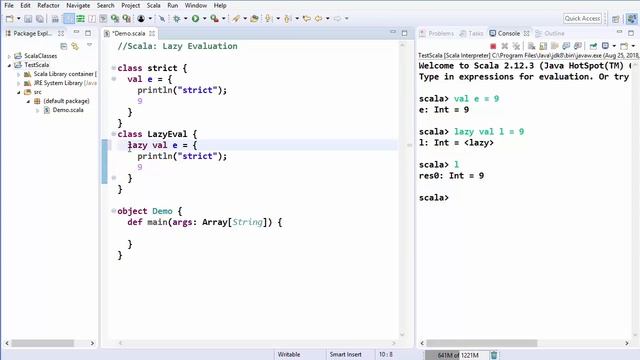Viewport: 640px width, 360px height.
Task: Click Remove Launch gray X icon
Action: coord(505,46)
